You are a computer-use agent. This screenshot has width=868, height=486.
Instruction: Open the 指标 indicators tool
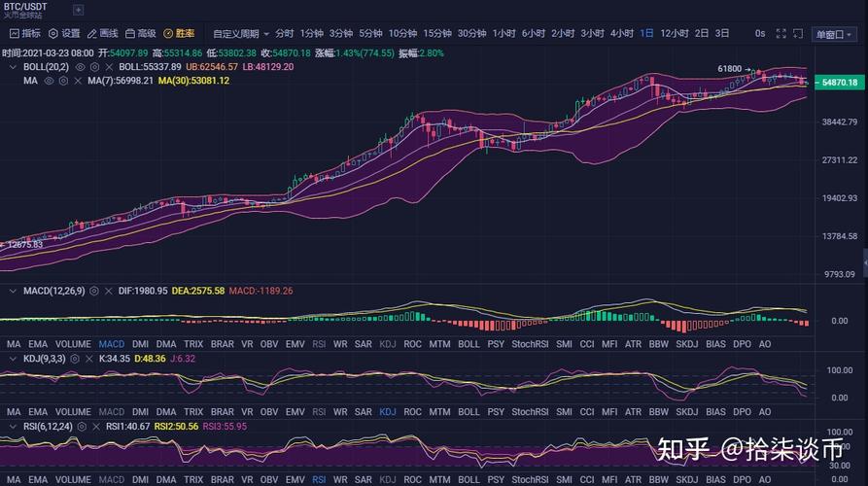(x=25, y=34)
